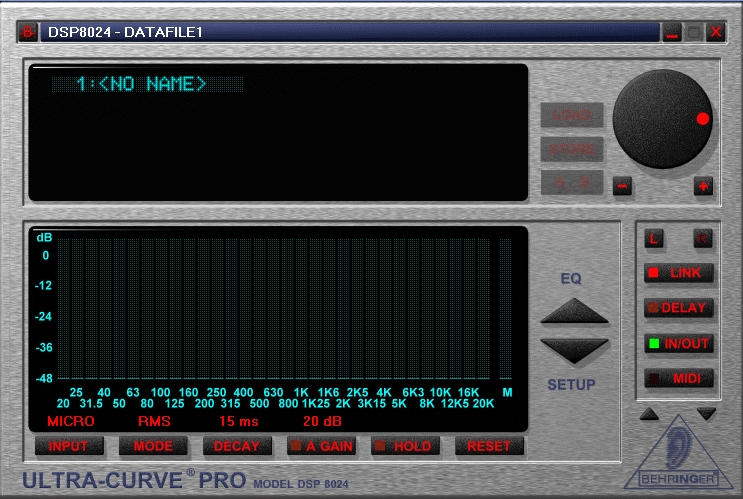Close the DSP8024 window
The width and height of the screenshot is (743, 499).
716,33
